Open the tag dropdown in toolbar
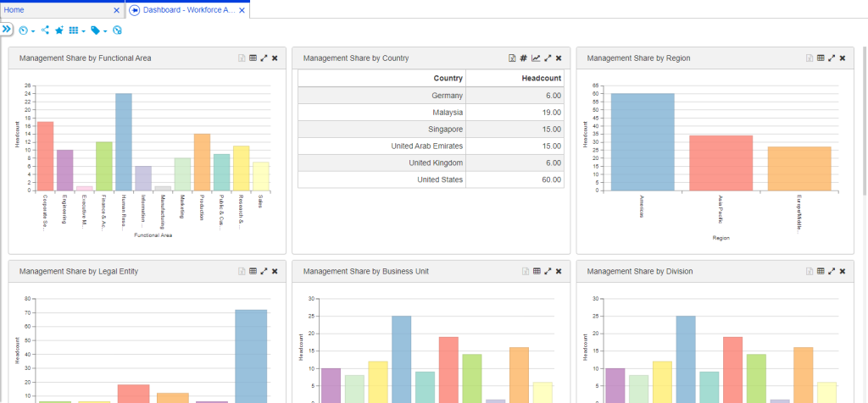The image size is (868, 403). (98, 30)
